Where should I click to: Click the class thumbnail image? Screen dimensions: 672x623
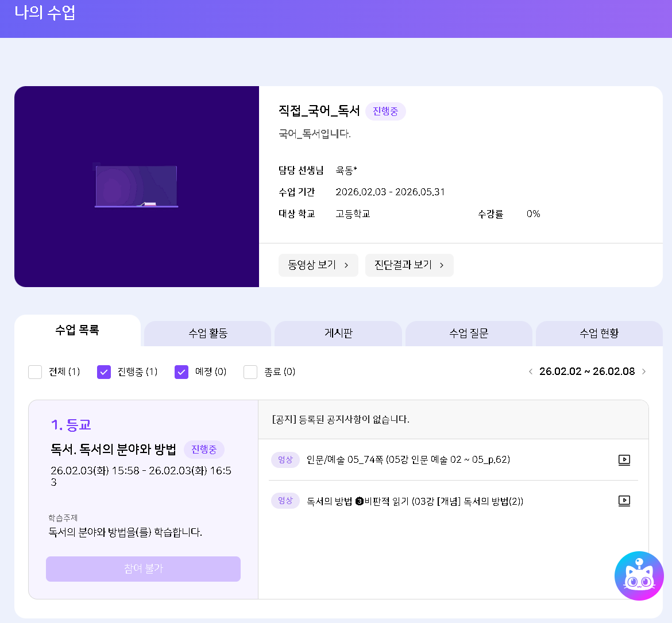pos(137,187)
